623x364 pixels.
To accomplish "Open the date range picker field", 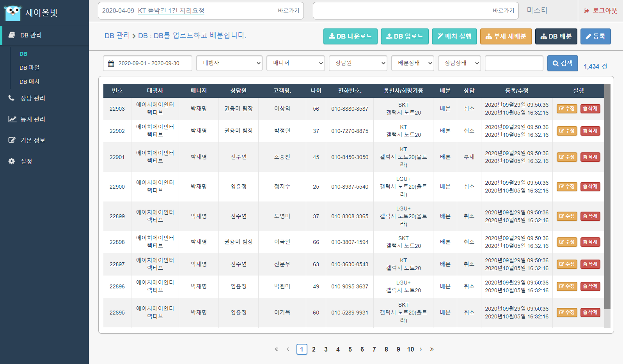I will pos(147,63).
